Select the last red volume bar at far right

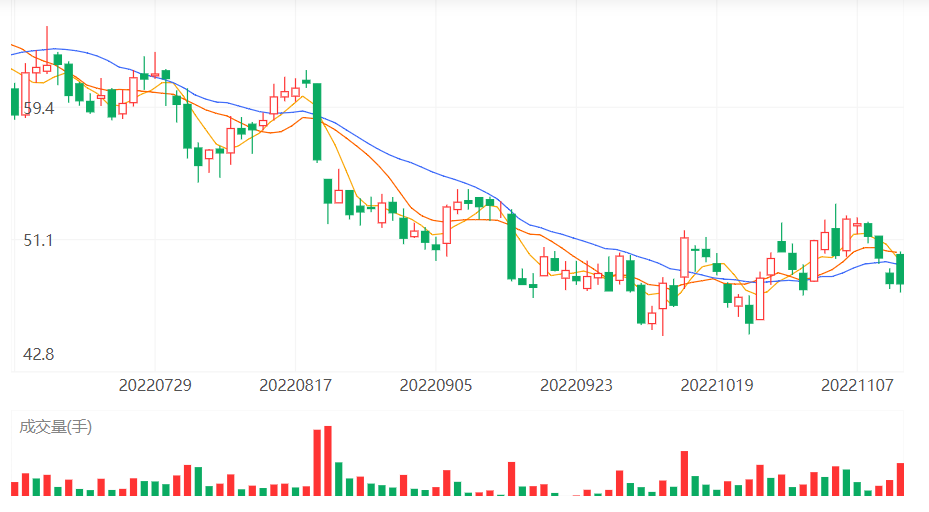click(x=900, y=479)
